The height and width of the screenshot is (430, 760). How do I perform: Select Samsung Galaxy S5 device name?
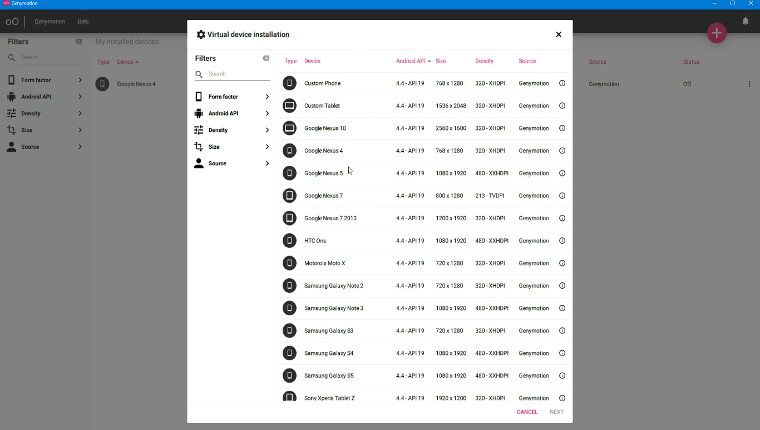click(329, 376)
